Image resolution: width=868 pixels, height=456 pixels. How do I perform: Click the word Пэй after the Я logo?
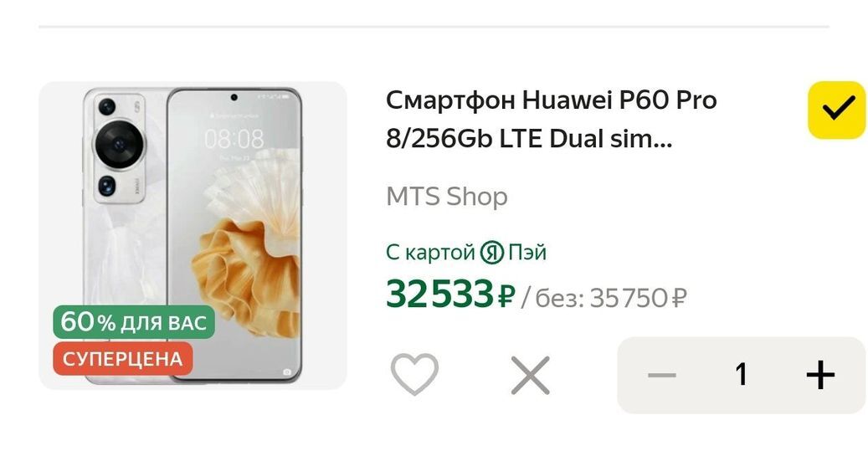click(527, 253)
